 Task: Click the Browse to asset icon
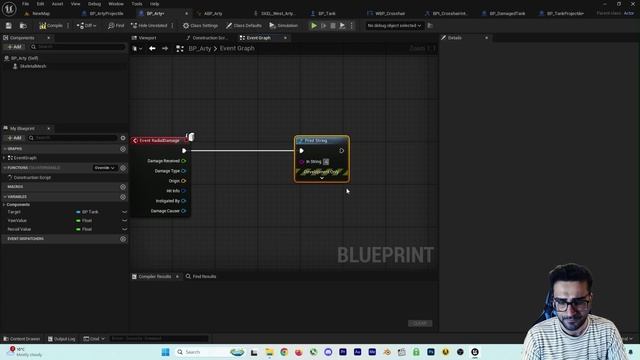pos(23,26)
